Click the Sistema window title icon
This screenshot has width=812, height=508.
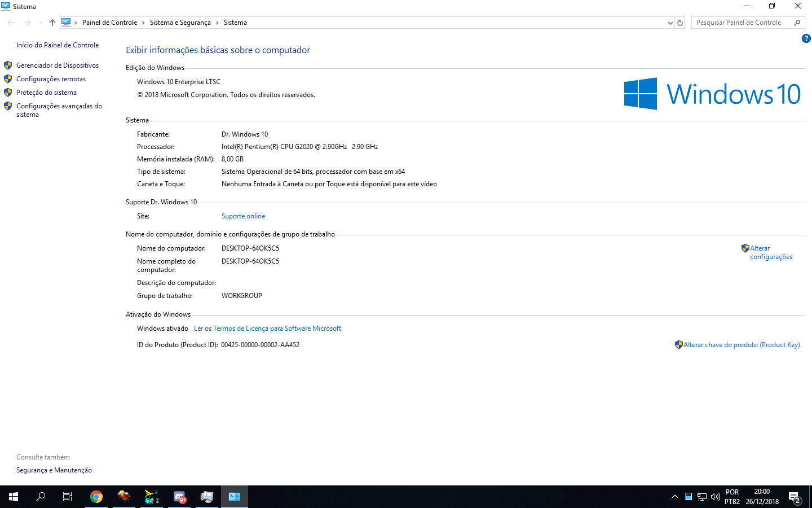pos(6,6)
